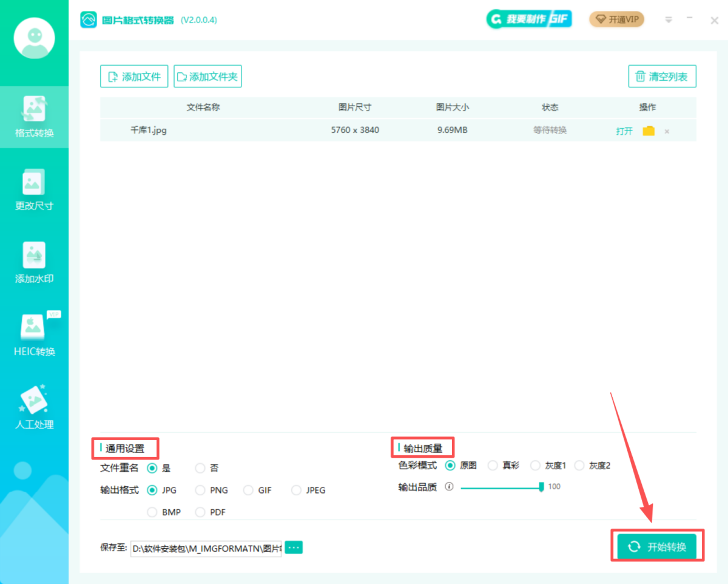
Task: Select 真彩 color mode
Action: (493, 466)
